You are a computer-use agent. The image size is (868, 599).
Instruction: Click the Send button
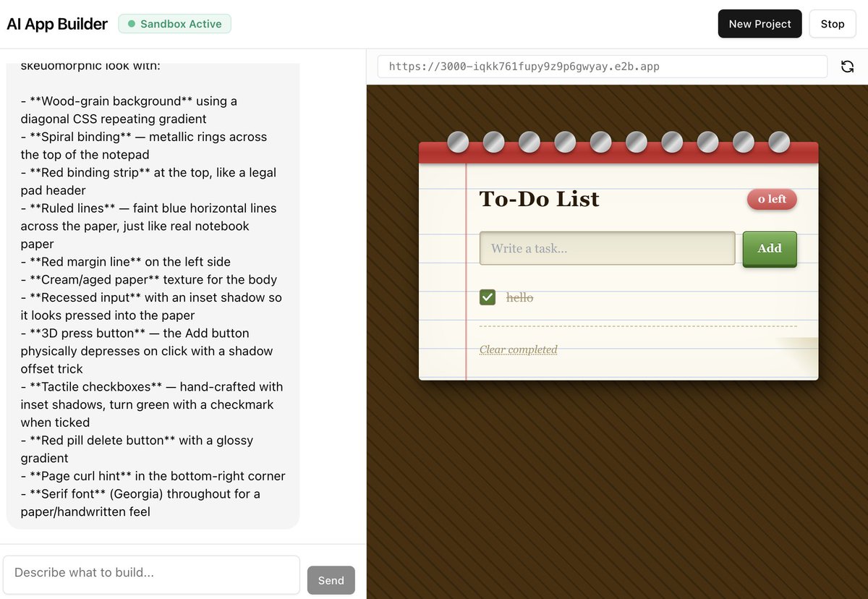click(x=331, y=580)
